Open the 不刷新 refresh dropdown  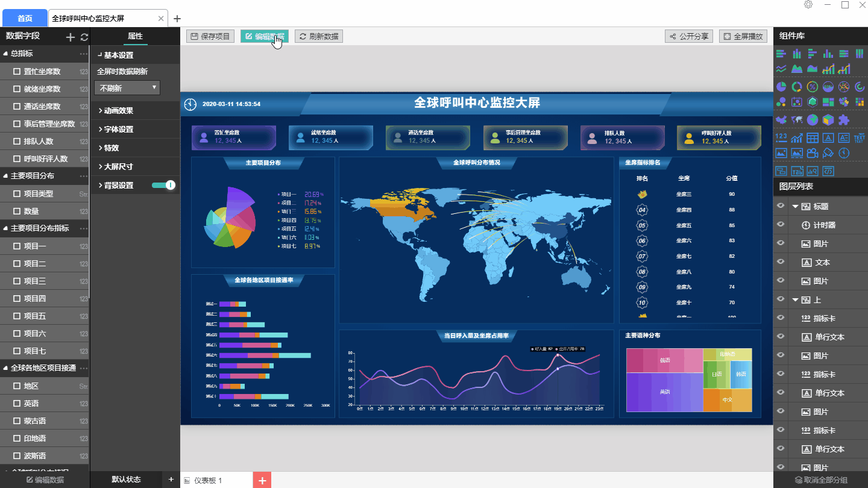[127, 88]
